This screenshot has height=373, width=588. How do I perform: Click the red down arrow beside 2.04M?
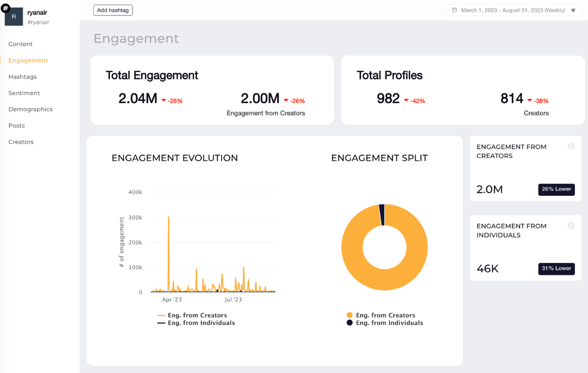[x=164, y=101]
